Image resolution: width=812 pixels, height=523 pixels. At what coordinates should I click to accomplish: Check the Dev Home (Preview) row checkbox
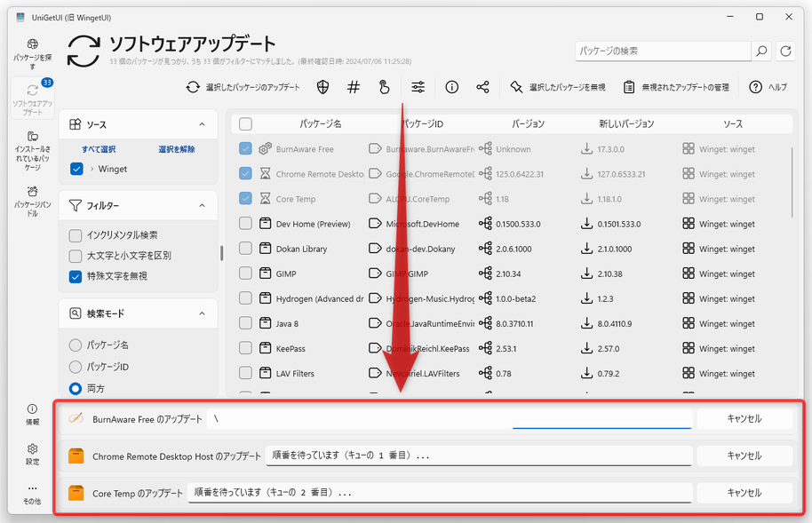245,223
